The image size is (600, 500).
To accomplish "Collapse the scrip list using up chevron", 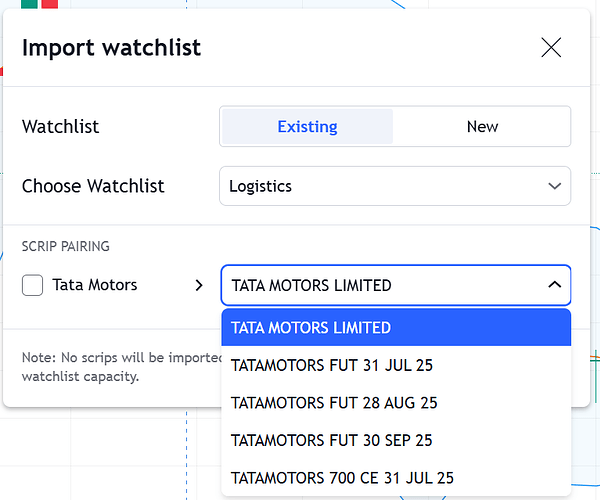I will point(554,285).
